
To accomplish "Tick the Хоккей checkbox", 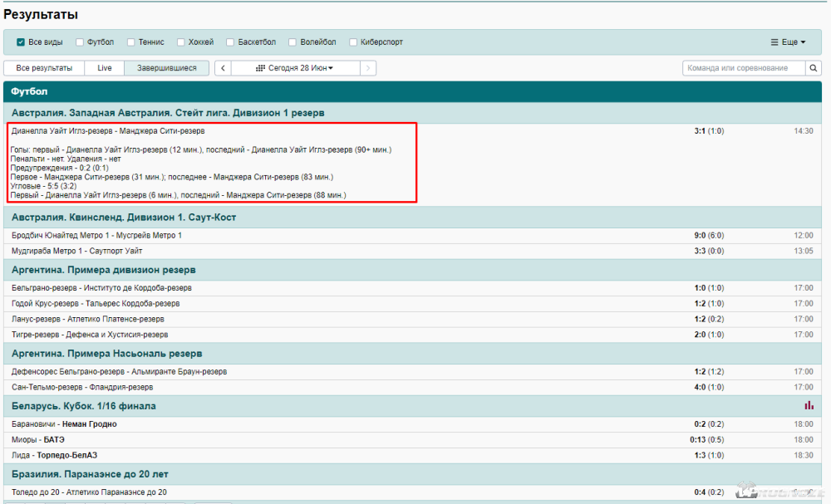I will point(181,42).
